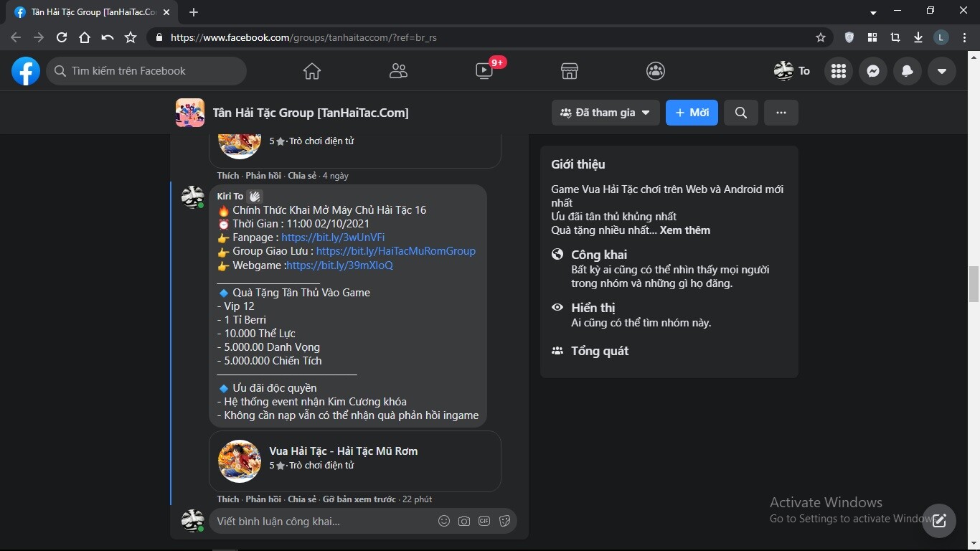
Task: Open the Watch video icon with 9+ badge
Action: [x=485, y=71]
